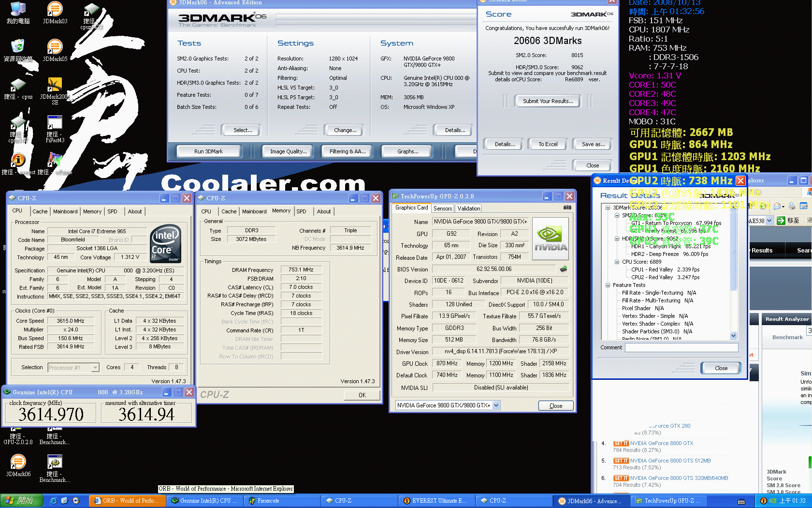This screenshot has width=812, height=508.
Task: Open the 3DMark03 desktop shortcut
Action: point(55,13)
